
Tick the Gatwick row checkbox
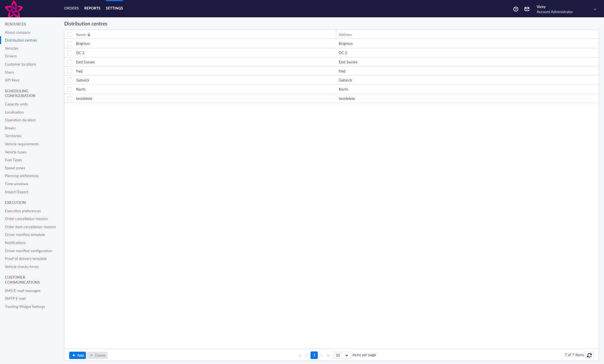tap(69, 80)
